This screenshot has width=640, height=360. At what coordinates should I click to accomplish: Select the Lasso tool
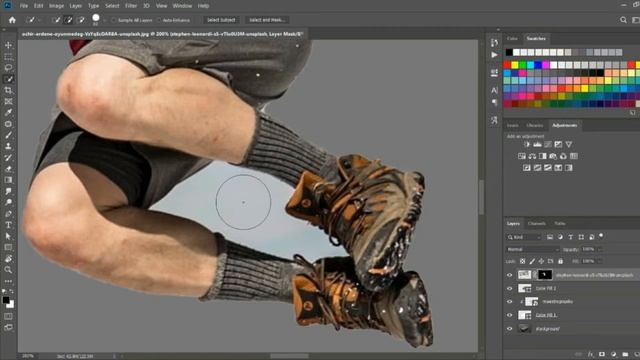pyautogui.click(x=8, y=68)
